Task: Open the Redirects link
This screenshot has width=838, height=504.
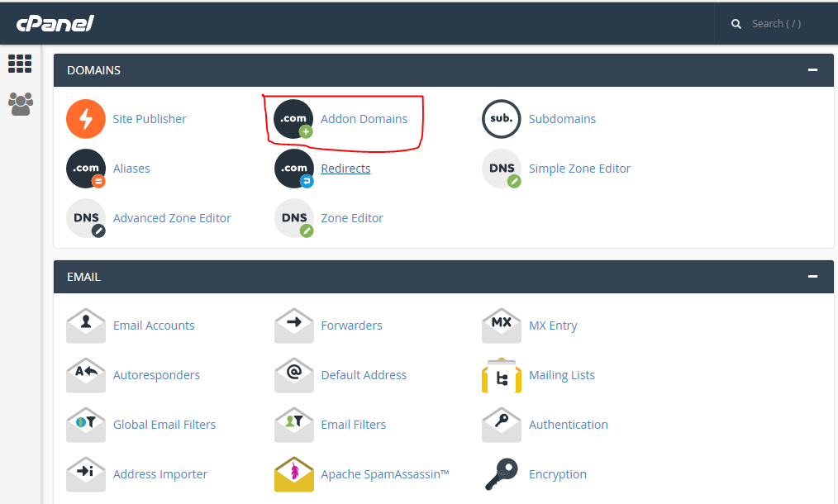Action: point(345,169)
